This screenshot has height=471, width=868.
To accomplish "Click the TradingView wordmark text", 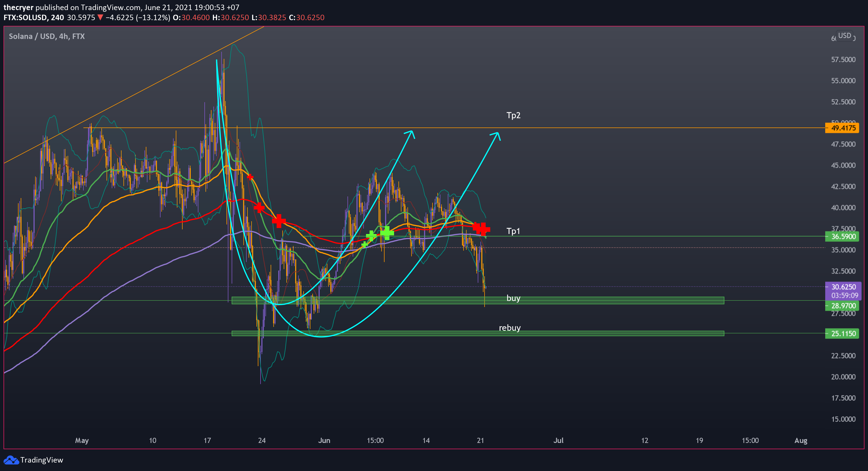I will [42, 460].
